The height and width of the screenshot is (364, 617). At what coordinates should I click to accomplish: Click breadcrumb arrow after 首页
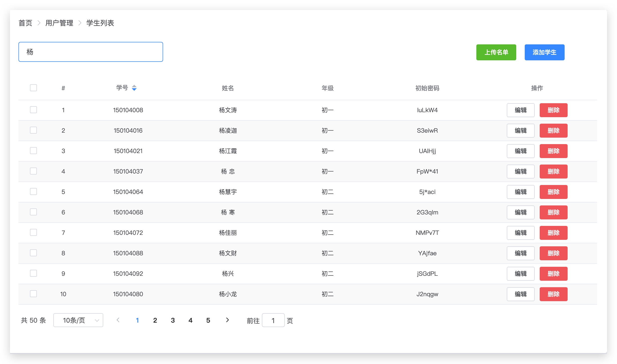coord(39,23)
